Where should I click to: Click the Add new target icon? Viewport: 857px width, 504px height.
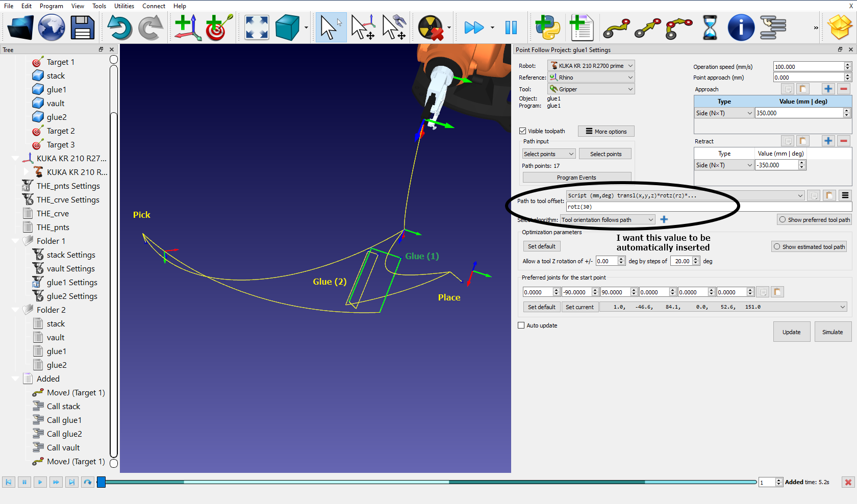pos(219,28)
